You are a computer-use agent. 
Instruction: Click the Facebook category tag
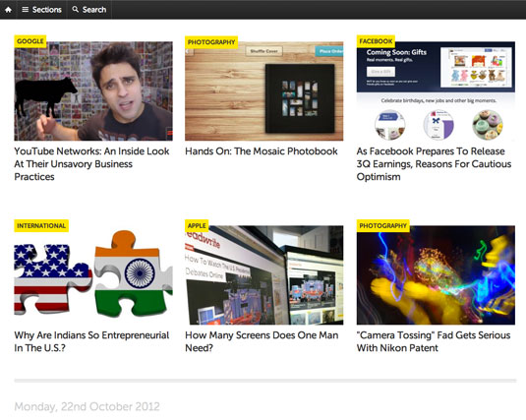376,41
